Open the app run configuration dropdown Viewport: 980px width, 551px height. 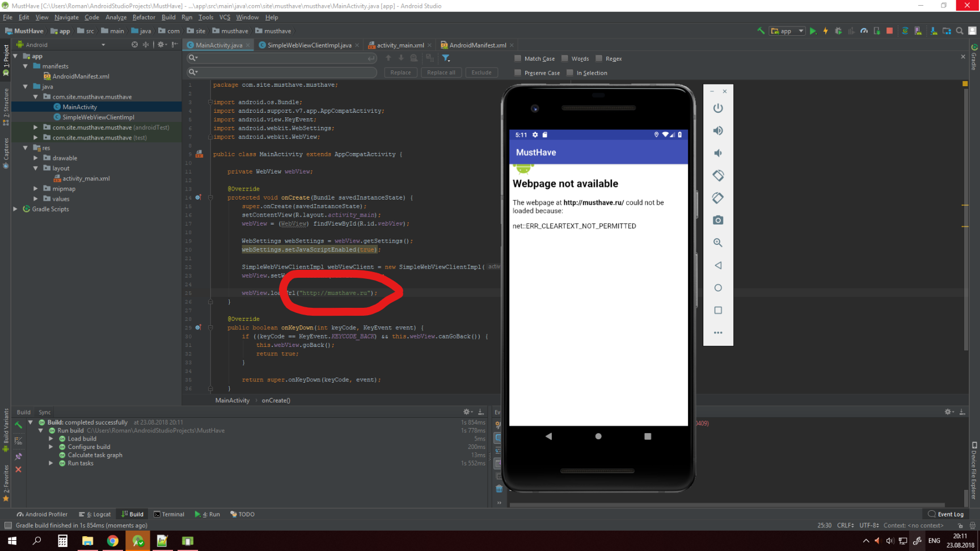click(x=787, y=31)
